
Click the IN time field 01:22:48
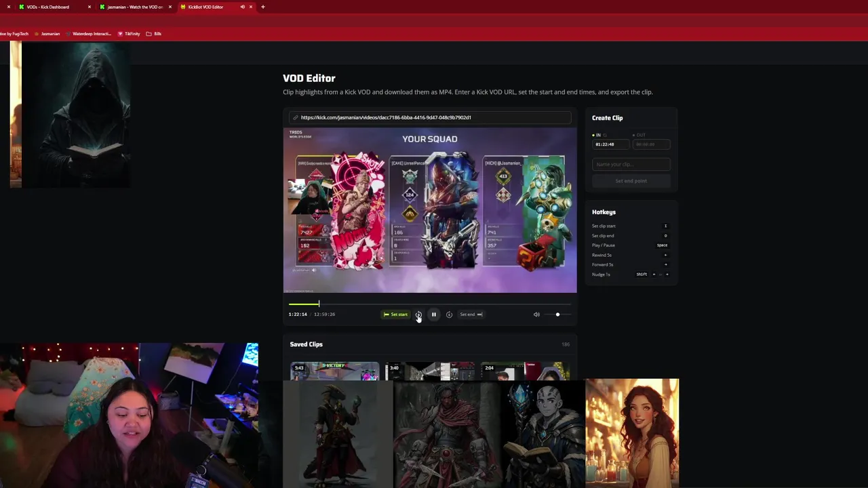click(x=610, y=144)
